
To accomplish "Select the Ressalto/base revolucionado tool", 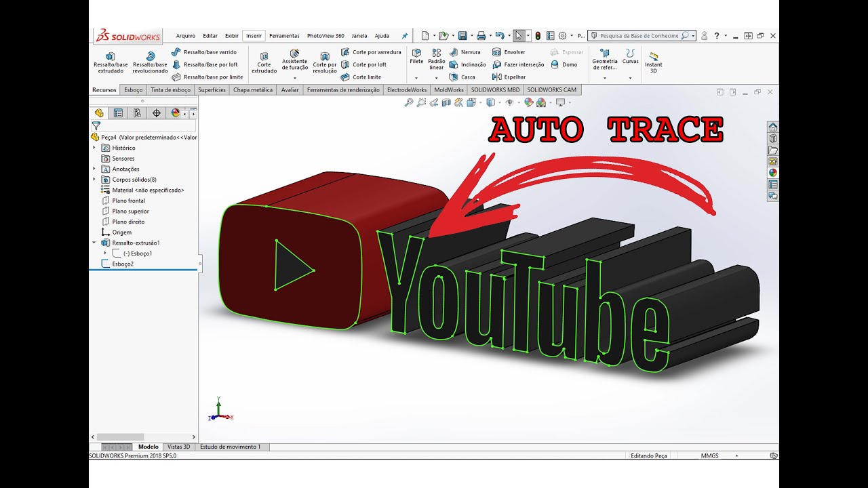I will point(150,62).
